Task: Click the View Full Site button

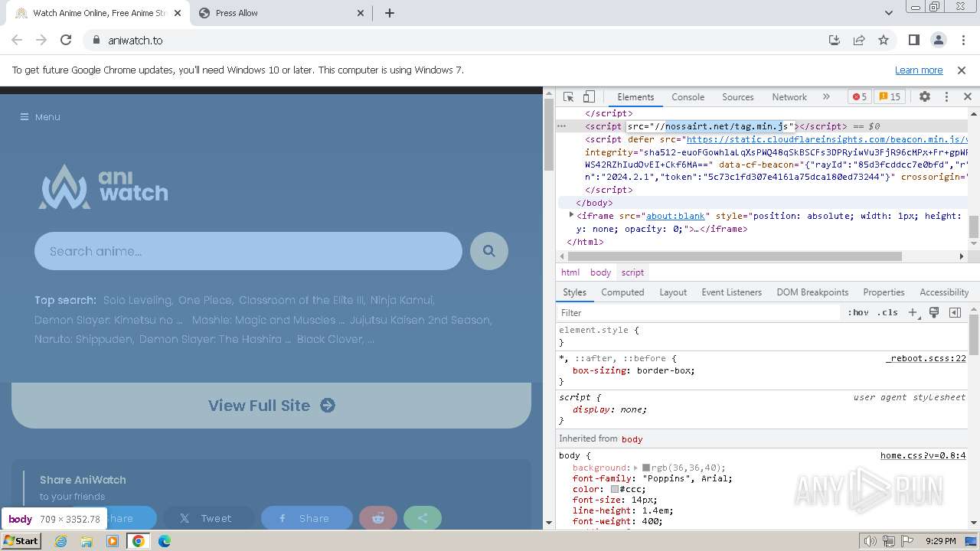Action: pyautogui.click(x=271, y=406)
